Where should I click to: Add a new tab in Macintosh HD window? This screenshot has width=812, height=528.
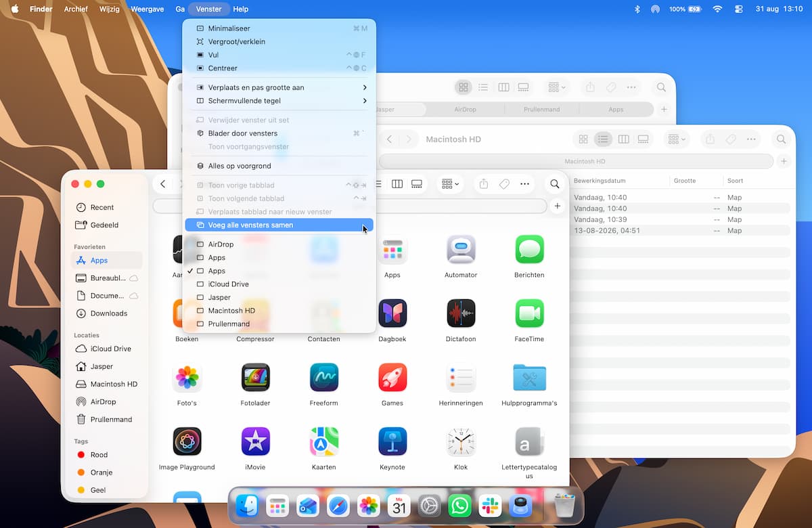click(x=784, y=161)
